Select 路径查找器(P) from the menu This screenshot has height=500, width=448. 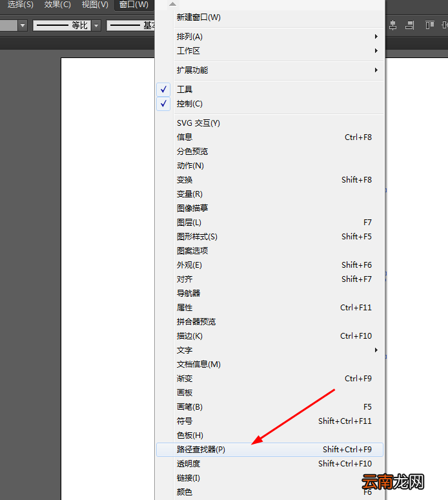point(270,449)
